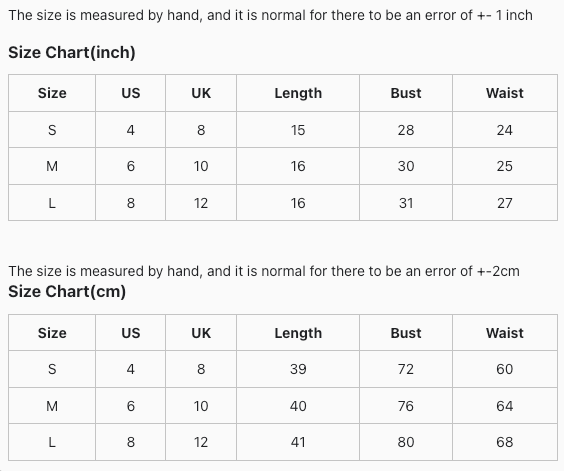This screenshot has width=564, height=471.
Task: Select size S row in cm table
Action: tap(283, 369)
